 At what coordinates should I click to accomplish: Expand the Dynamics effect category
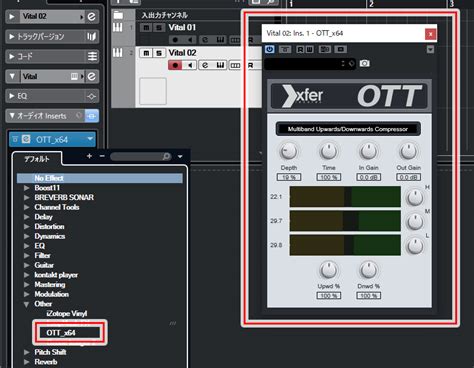(27, 236)
